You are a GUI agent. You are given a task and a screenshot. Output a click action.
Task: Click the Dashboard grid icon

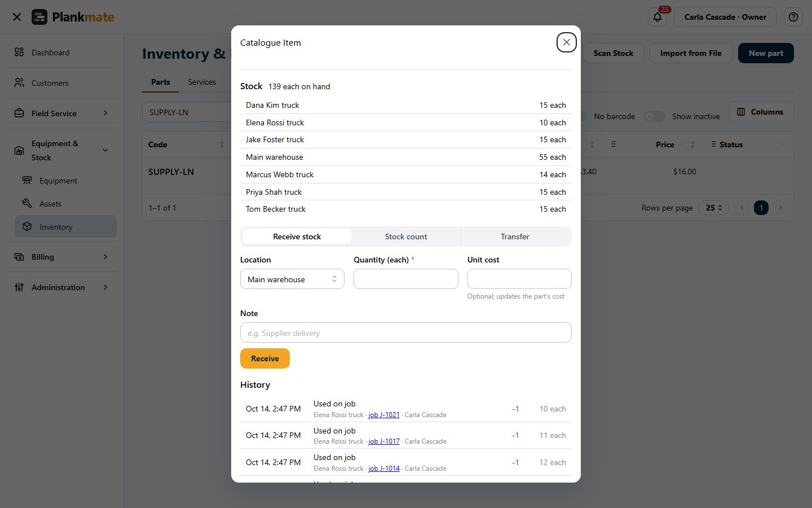click(x=19, y=52)
